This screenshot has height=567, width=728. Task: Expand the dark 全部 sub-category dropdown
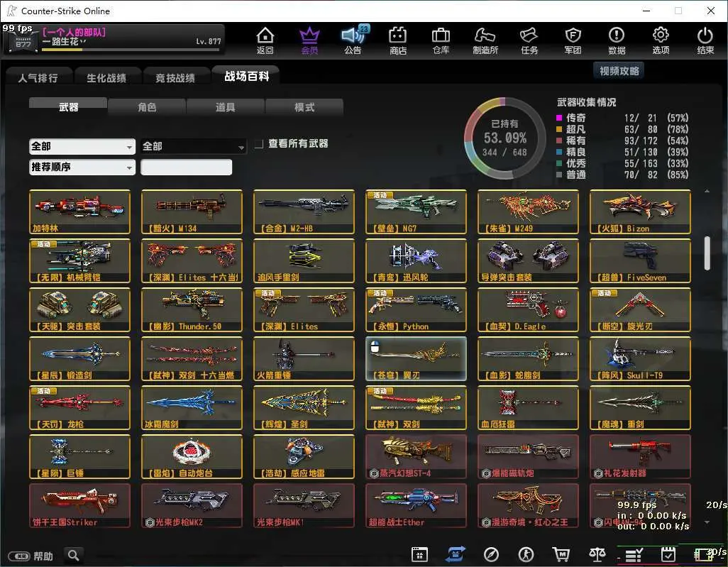pos(193,146)
